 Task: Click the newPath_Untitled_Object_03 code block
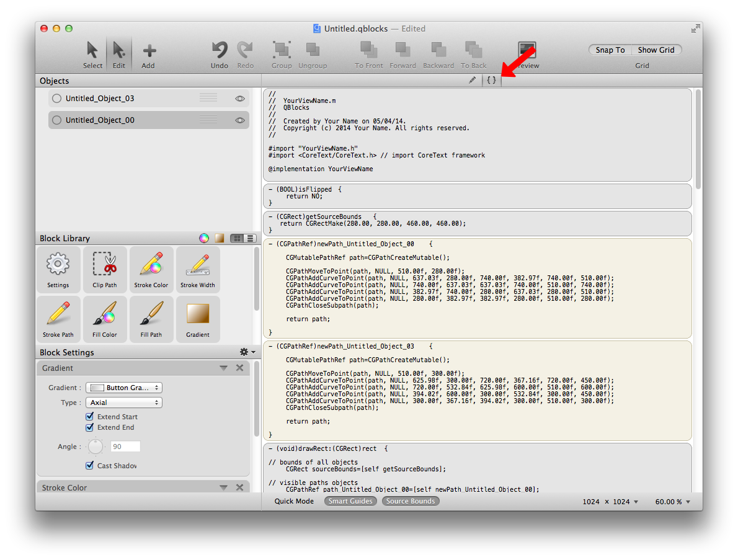(478, 391)
